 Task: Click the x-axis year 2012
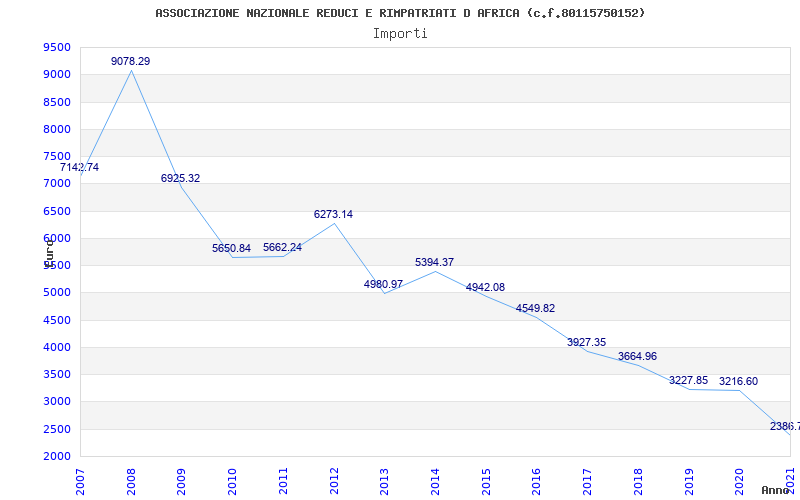point(334,481)
